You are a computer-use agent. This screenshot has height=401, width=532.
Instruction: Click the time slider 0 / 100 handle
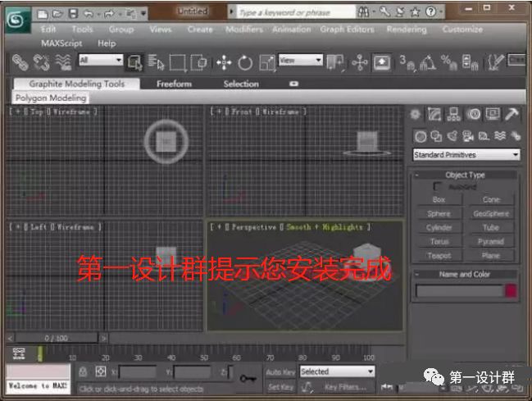pos(57,338)
